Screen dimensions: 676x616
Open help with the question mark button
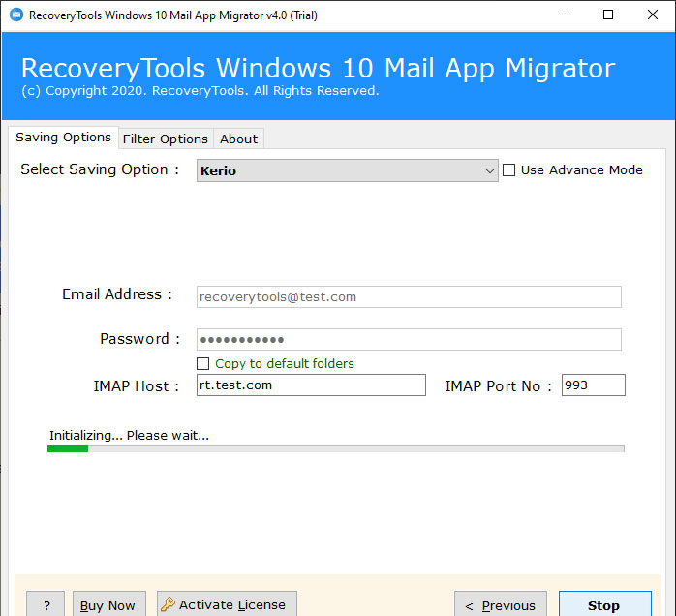[46, 604]
